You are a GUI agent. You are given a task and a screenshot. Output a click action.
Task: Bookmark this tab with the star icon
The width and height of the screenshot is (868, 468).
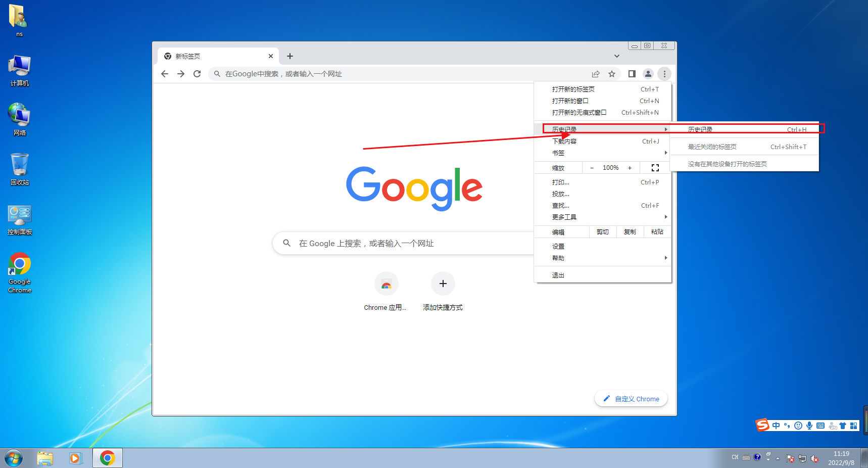click(x=612, y=74)
